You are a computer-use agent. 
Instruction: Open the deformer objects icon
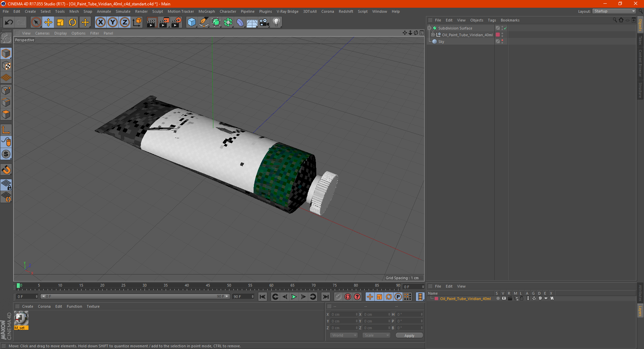(x=240, y=22)
